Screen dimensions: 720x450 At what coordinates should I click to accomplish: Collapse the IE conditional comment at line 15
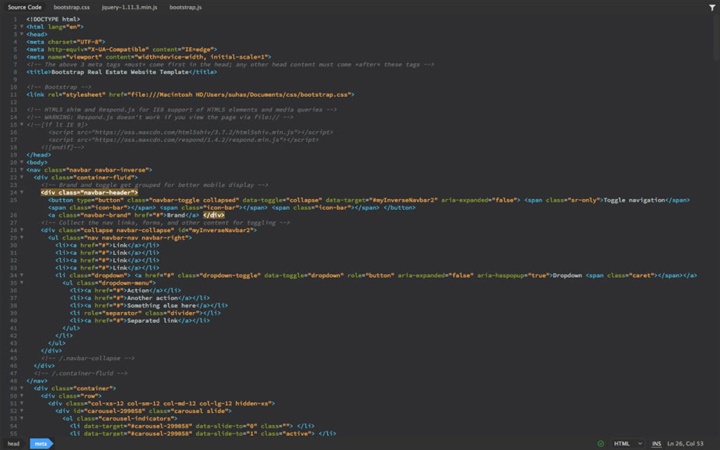tap(22, 124)
